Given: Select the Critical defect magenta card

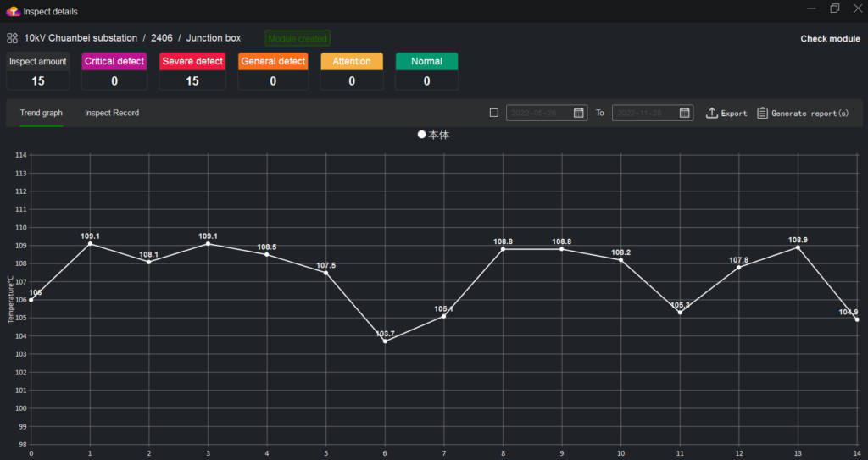Looking at the screenshot, I should coord(114,62).
